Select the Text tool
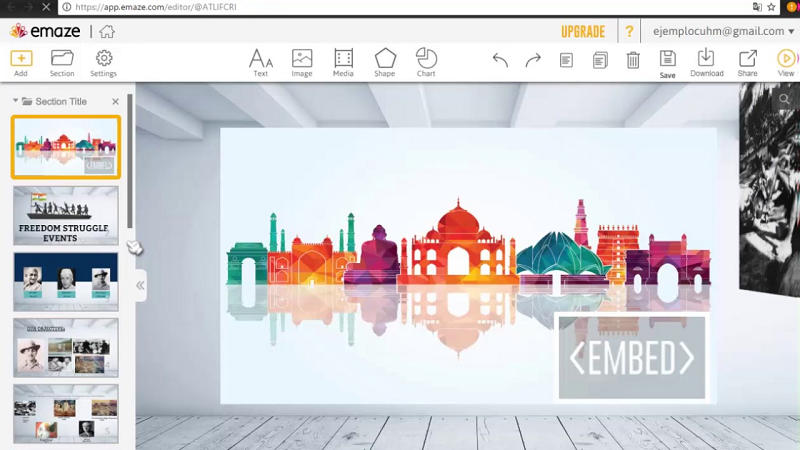Viewport: 800px width, 450px height. 260,59
